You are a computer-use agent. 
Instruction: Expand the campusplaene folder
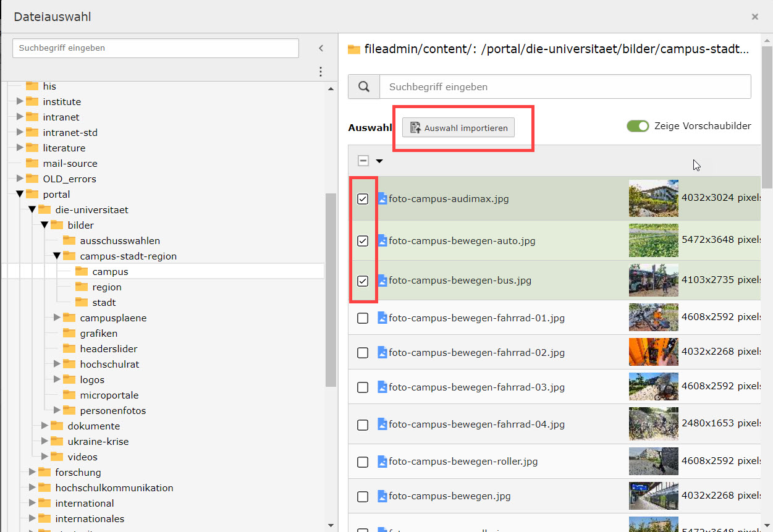pyautogui.click(x=57, y=318)
